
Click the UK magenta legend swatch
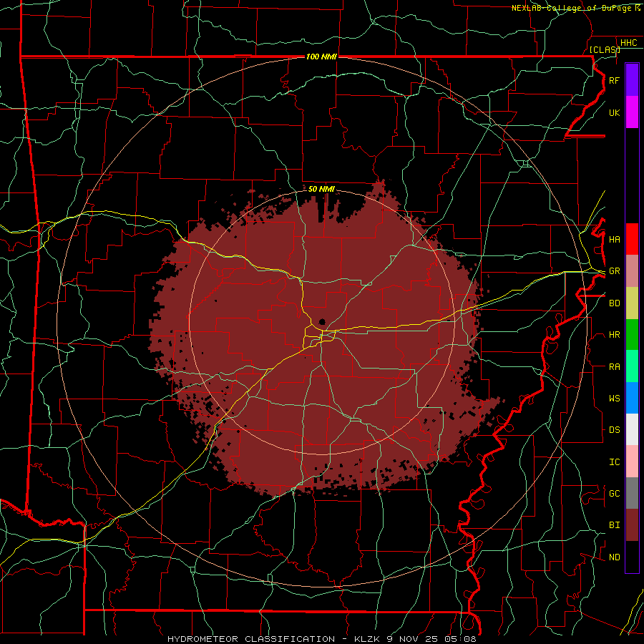(632, 112)
